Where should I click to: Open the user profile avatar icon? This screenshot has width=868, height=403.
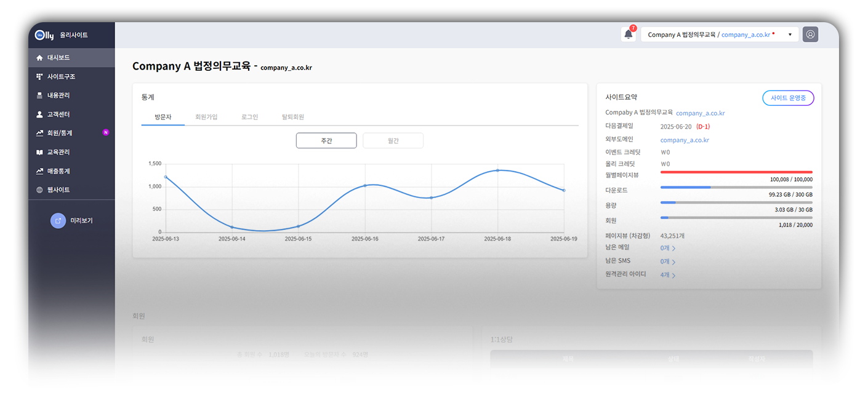point(811,34)
